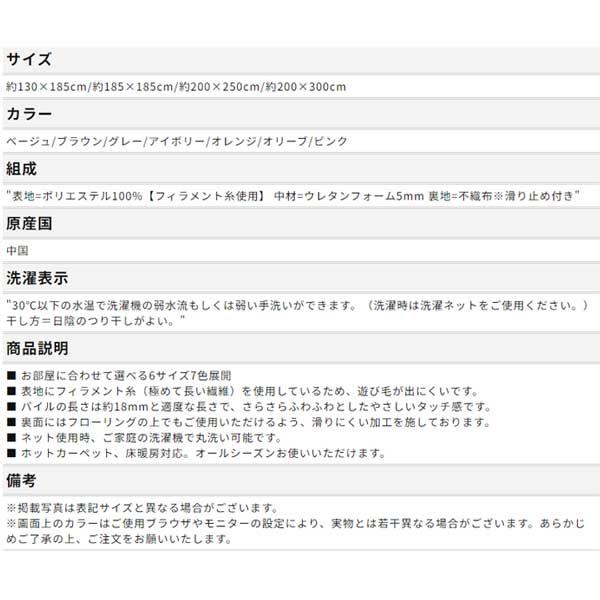Image resolution: width=600 pixels, height=600 pixels.
Task: Click the bullet square before お部屋に合わせて
Action: 11,375
